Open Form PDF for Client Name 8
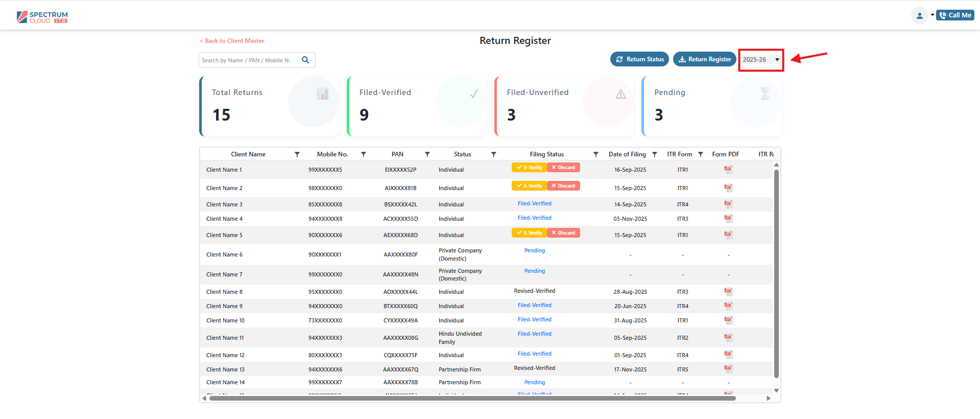This screenshot has height=419, width=980. [x=728, y=292]
